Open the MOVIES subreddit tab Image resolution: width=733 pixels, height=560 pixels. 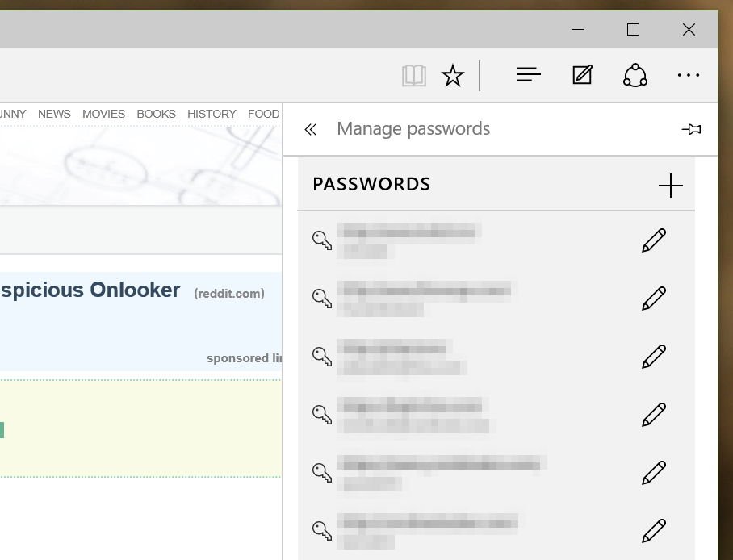click(x=103, y=114)
